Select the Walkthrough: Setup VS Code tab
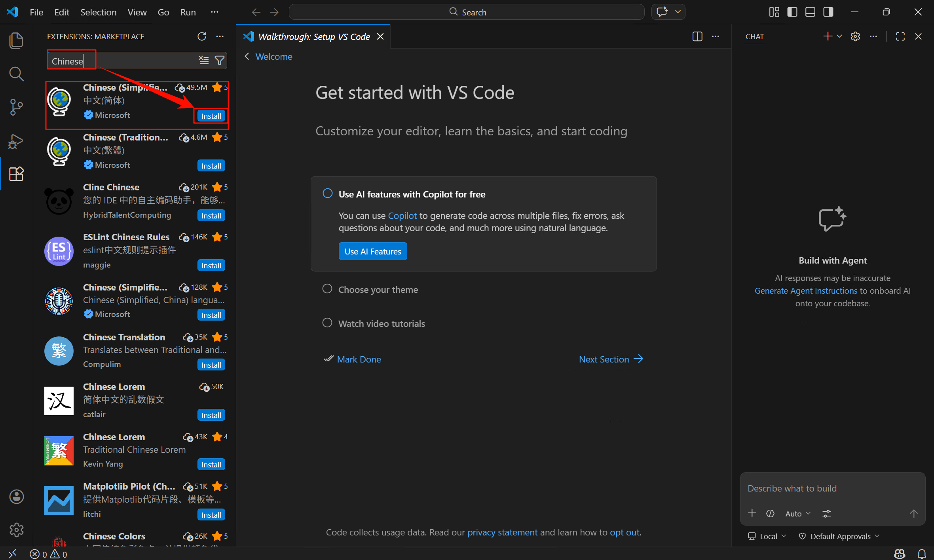 point(313,36)
